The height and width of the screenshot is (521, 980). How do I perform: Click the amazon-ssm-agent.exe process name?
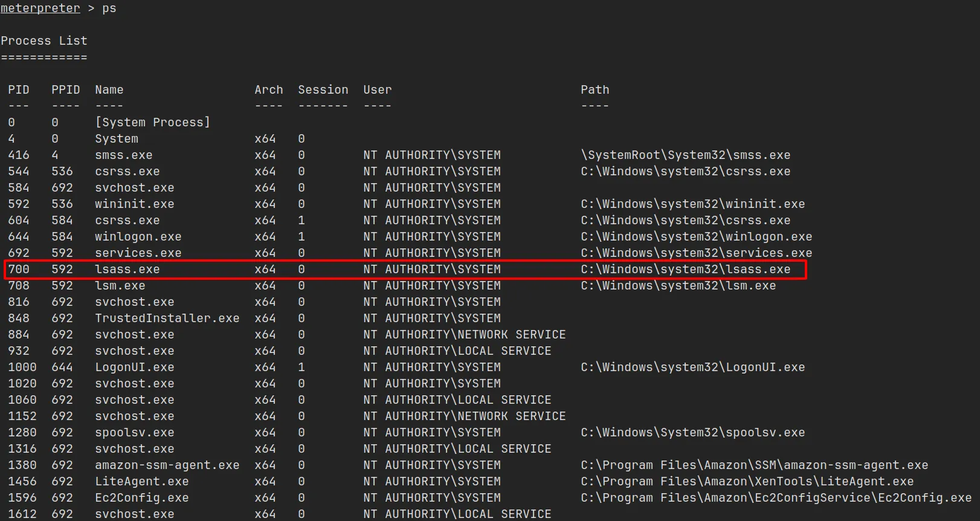(167, 465)
